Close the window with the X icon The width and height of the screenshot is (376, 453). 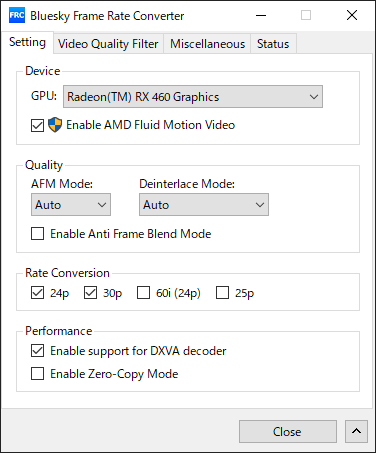click(x=352, y=15)
